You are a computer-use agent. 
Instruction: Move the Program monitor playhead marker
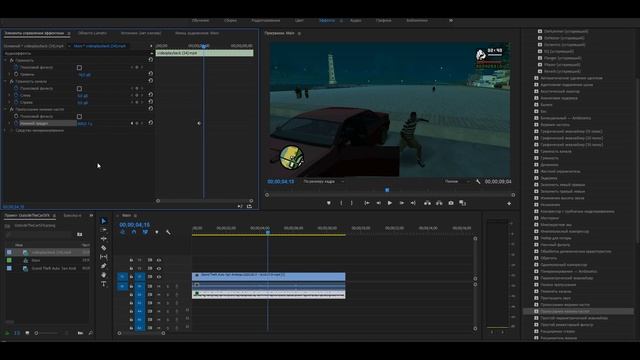(x=387, y=190)
